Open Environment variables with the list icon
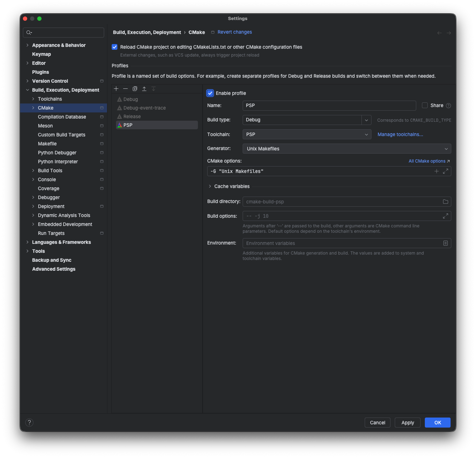The width and height of the screenshot is (476, 458). pos(445,243)
